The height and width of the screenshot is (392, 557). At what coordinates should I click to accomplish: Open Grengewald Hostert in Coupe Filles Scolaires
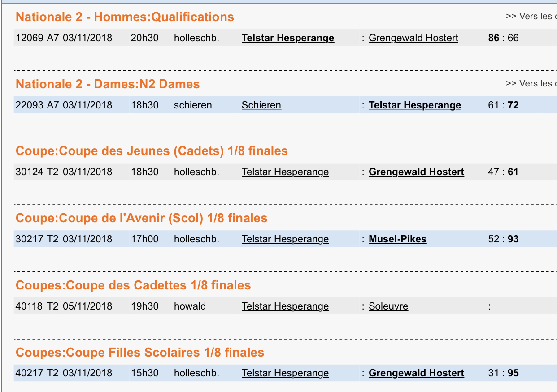pos(416,373)
